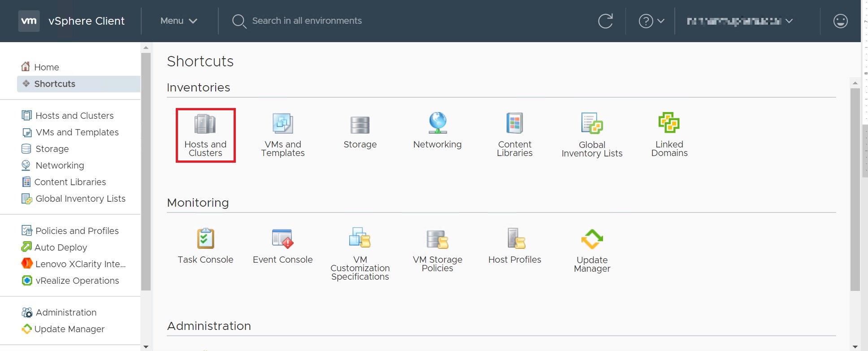Open Update Manager shortcut in Monitoring
Screen dimensions: 868x351
pyautogui.click(x=592, y=251)
